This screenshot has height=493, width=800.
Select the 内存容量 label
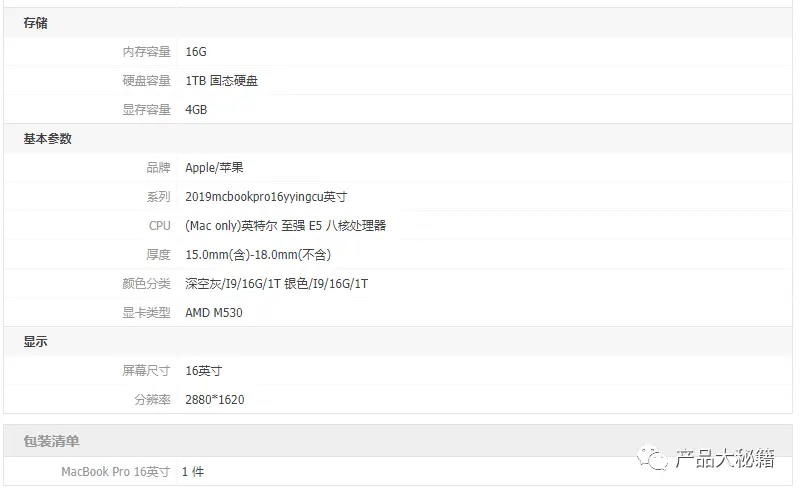pos(146,52)
